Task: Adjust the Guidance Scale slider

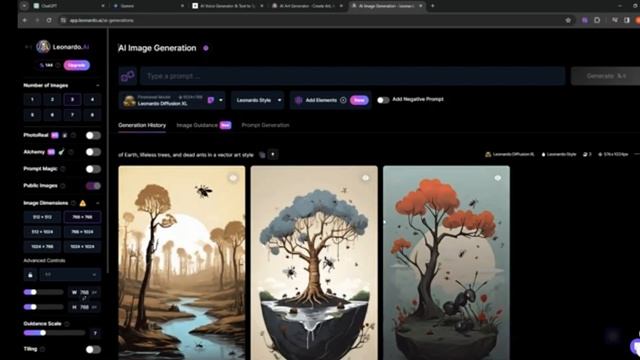Action: (x=54, y=333)
